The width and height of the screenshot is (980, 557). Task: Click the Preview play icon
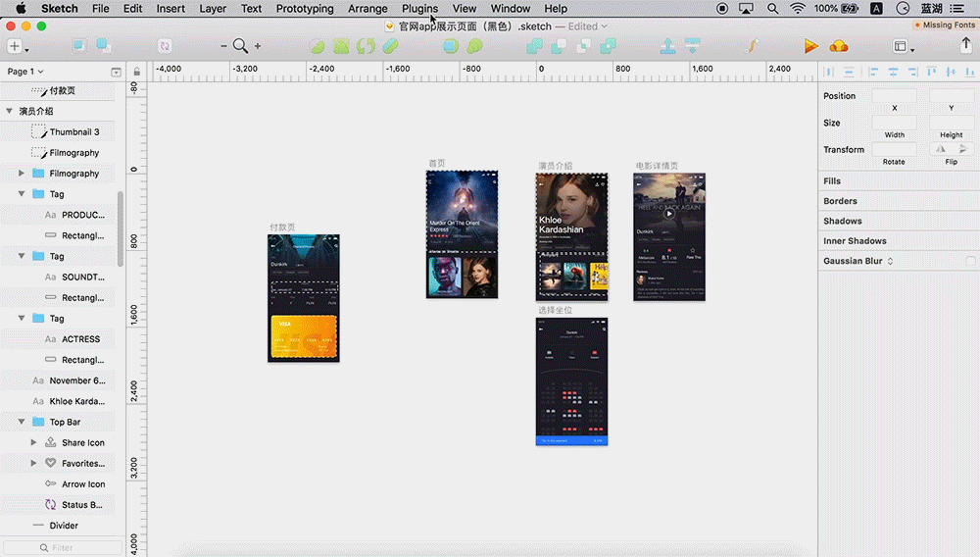click(810, 46)
